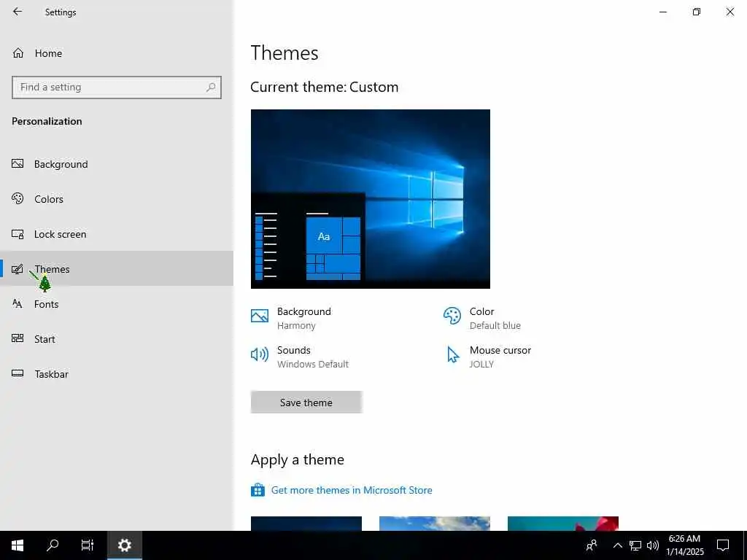
Task: Click the Taskbar icon in sidebar
Action: point(18,374)
